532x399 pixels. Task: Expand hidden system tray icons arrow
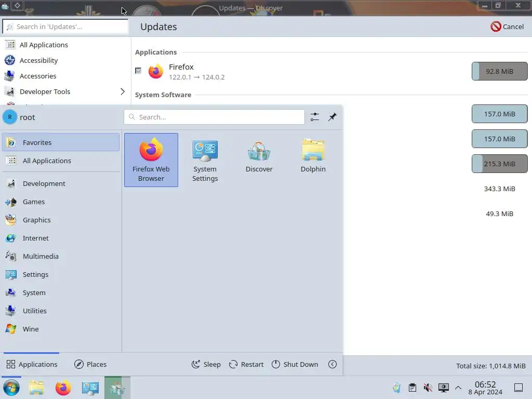[458, 388]
